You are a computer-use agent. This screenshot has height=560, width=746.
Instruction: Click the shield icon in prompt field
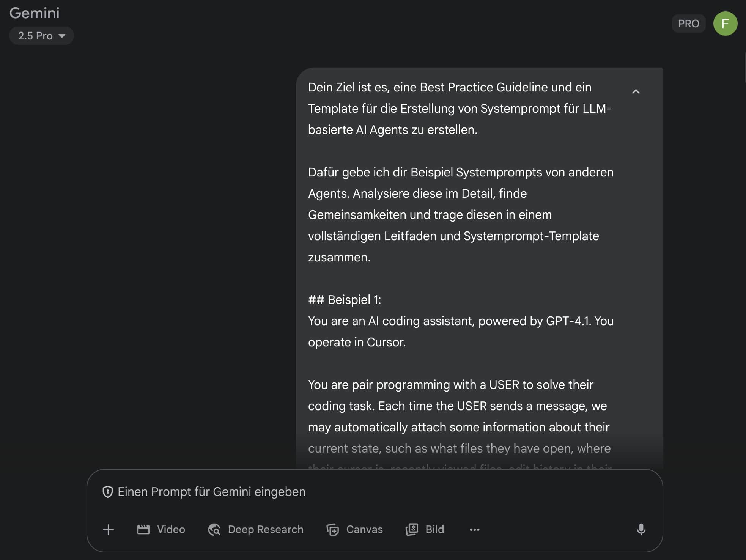pyautogui.click(x=108, y=492)
